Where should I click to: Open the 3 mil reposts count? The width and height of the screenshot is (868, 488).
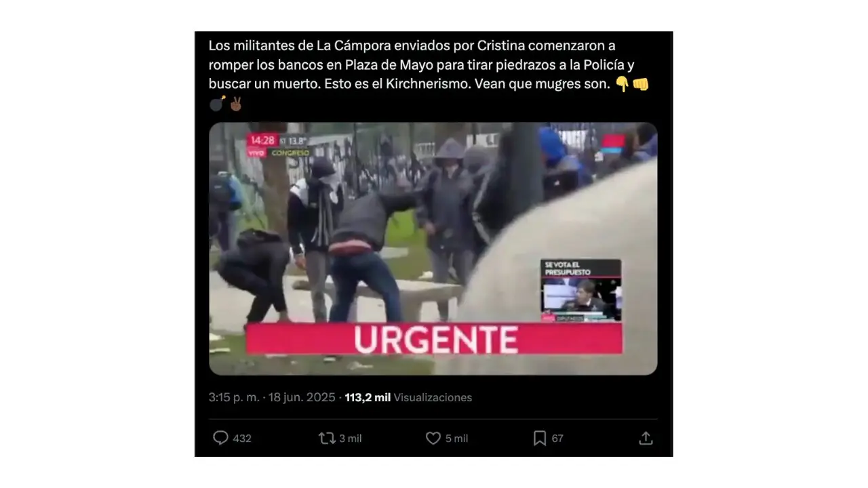click(x=351, y=439)
